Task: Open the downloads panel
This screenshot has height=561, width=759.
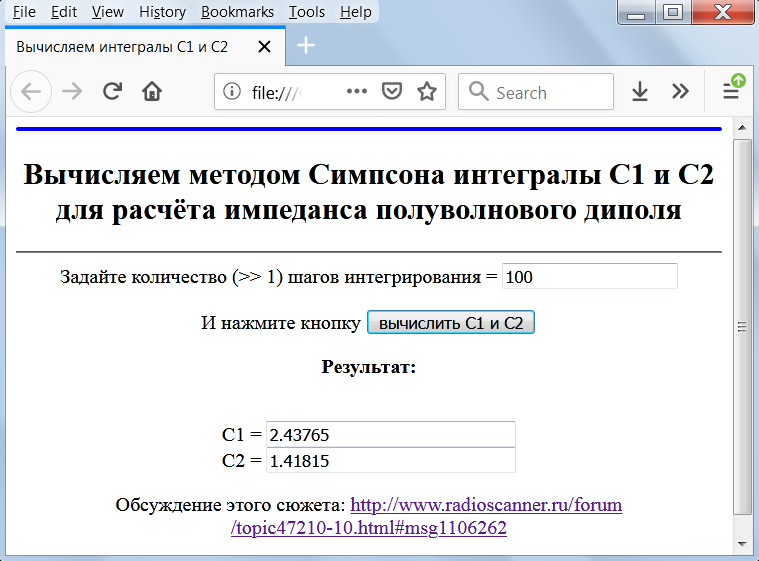Action: click(x=640, y=91)
